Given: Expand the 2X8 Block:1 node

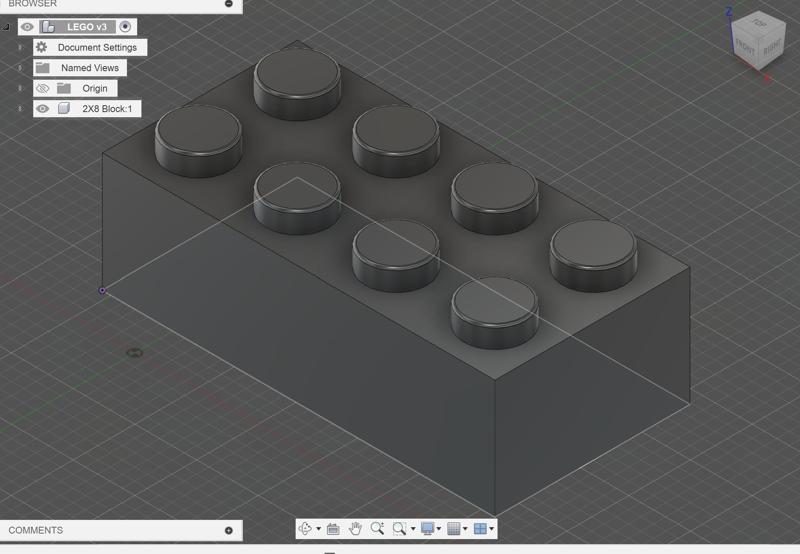Looking at the screenshot, I should [x=20, y=109].
